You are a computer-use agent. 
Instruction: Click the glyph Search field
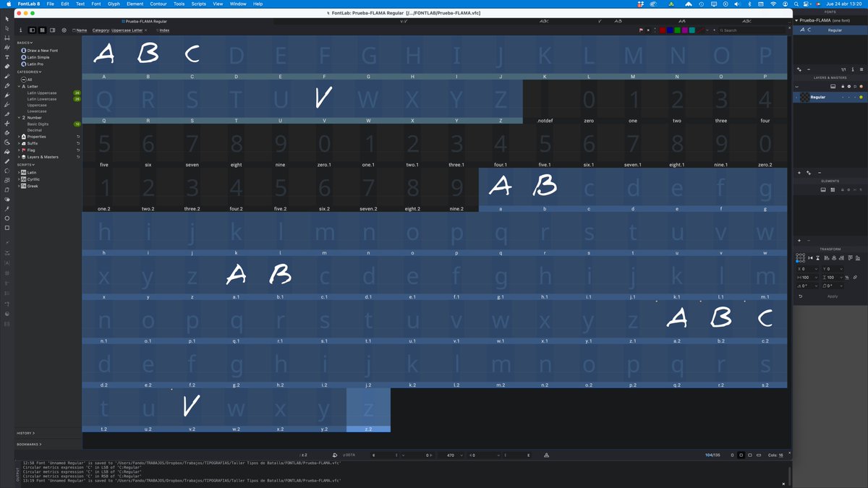[x=752, y=30]
